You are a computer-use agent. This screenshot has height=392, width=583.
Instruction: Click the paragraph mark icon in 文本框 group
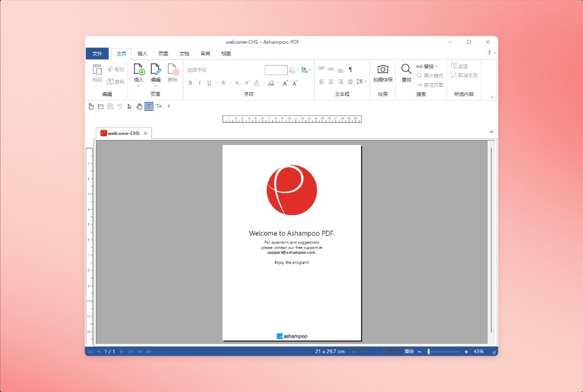(x=350, y=69)
